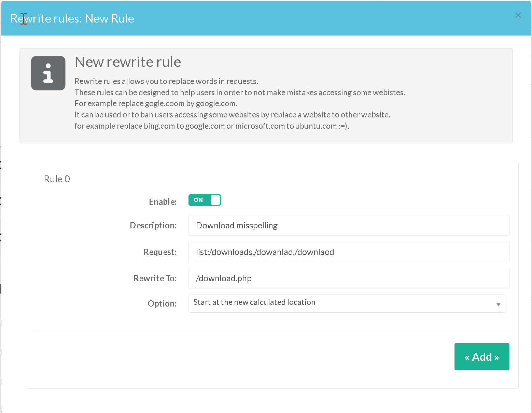
Task: Click the "New rewrite rule" heading
Action: (128, 62)
